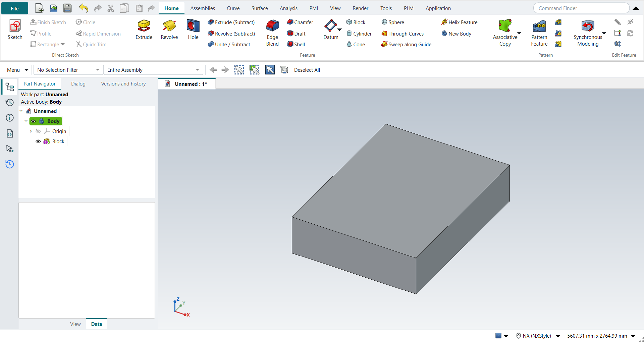
Task: Switch to the Assemblies ribbon tab
Action: tap(203, 8)
